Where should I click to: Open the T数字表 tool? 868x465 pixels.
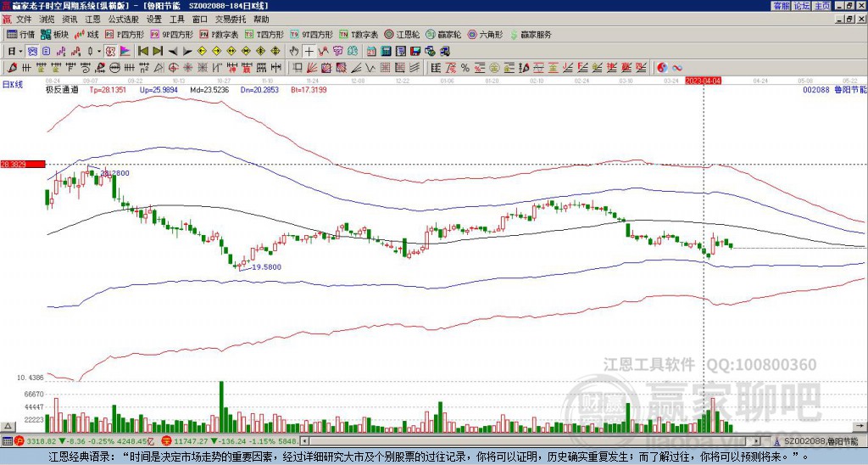[x=359, y=34]
